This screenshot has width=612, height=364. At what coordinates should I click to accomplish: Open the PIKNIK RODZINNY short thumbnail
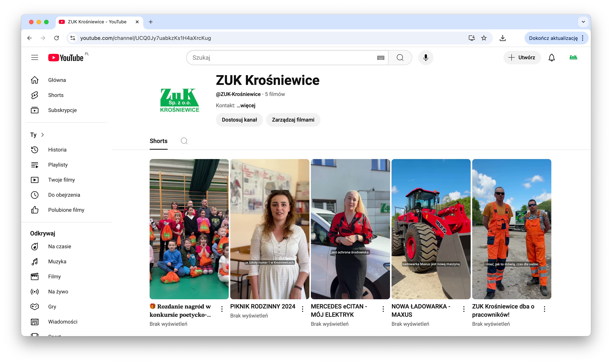point(270,229)
